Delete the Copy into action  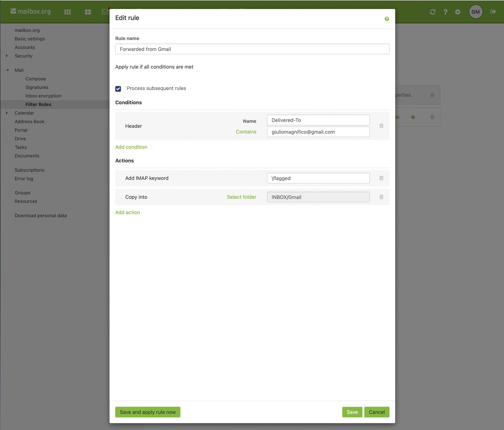tap(381, 197)
